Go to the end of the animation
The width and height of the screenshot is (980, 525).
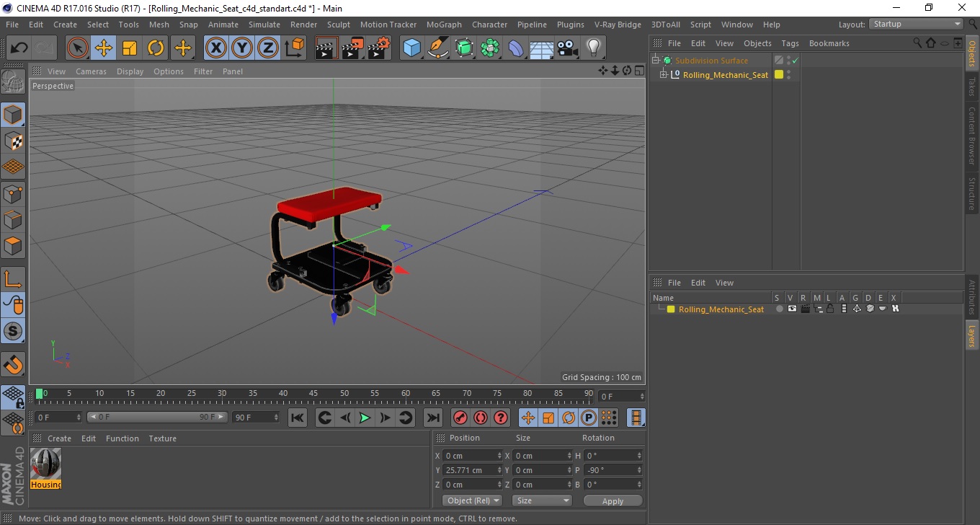[432, 418]
